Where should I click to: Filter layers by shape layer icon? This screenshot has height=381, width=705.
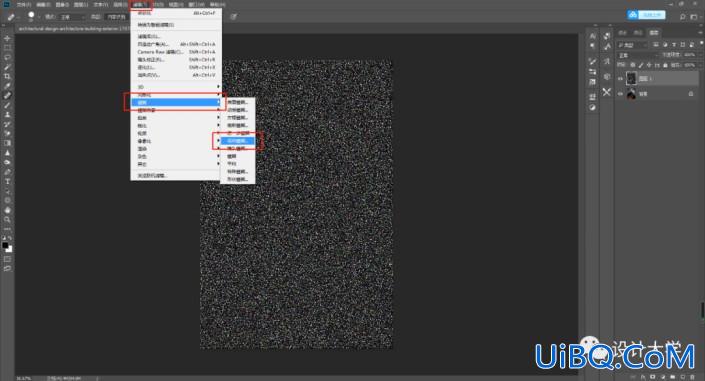coord(683,45)
